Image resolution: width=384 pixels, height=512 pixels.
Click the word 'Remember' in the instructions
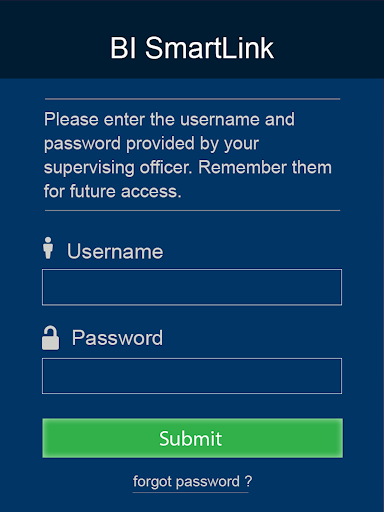[242, 167]
